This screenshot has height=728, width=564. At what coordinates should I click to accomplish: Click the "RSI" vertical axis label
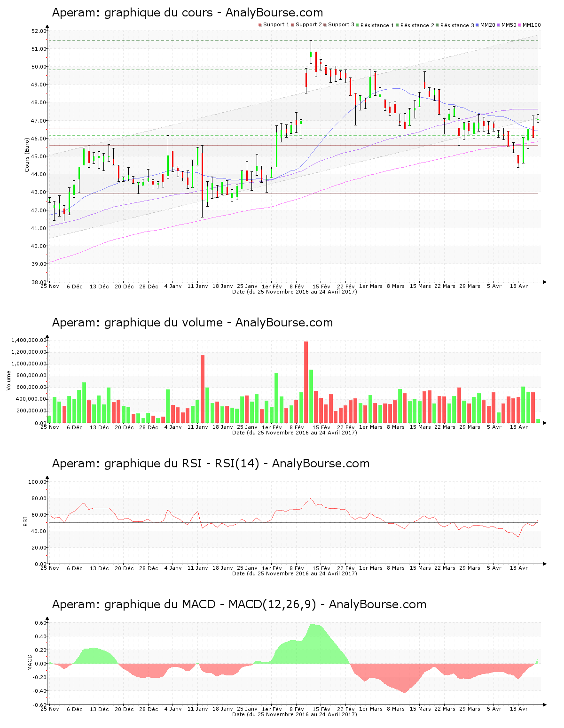[25, 521]
